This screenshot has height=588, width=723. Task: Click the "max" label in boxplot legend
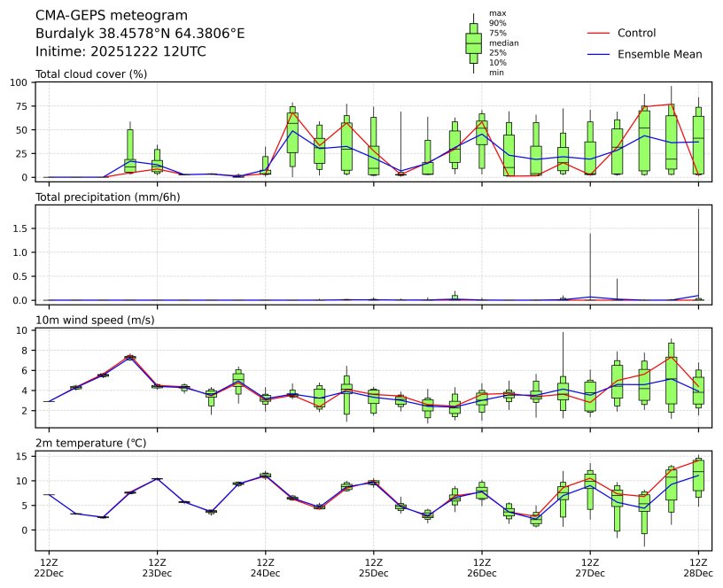coord(497,14)
